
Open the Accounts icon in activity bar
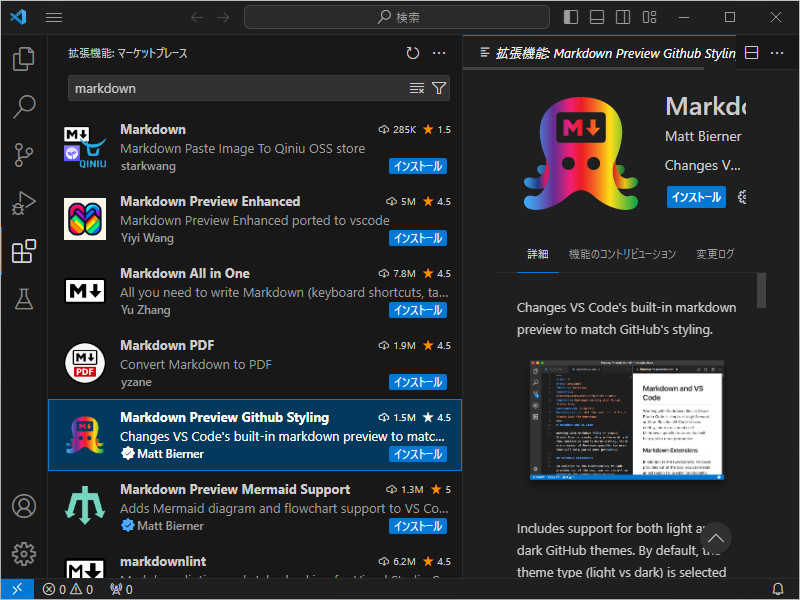tap(23, 507)
